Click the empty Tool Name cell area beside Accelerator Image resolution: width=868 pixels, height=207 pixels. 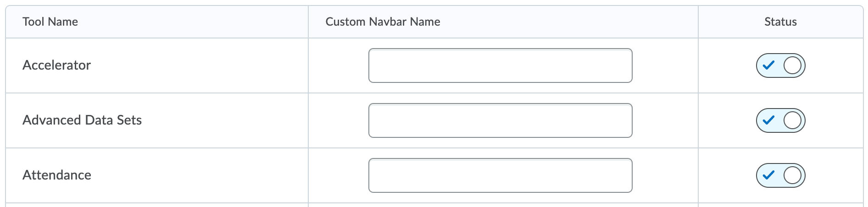pos(206,65)
